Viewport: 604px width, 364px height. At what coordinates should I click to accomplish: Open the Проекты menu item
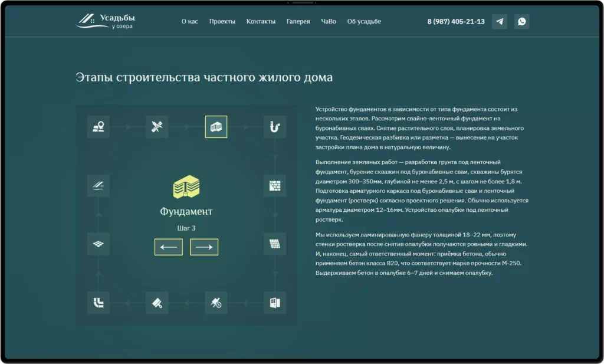pos(222,22)
